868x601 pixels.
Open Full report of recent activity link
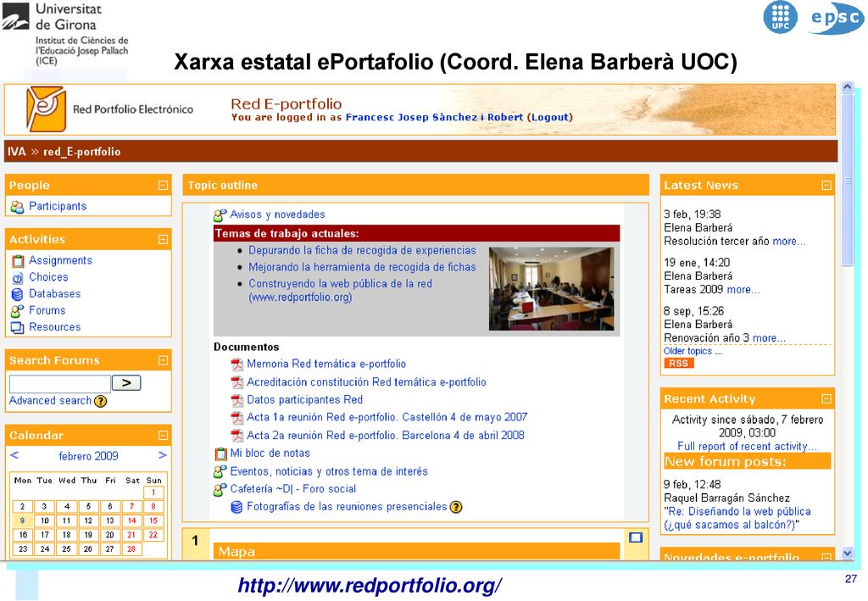coord(747,447)
